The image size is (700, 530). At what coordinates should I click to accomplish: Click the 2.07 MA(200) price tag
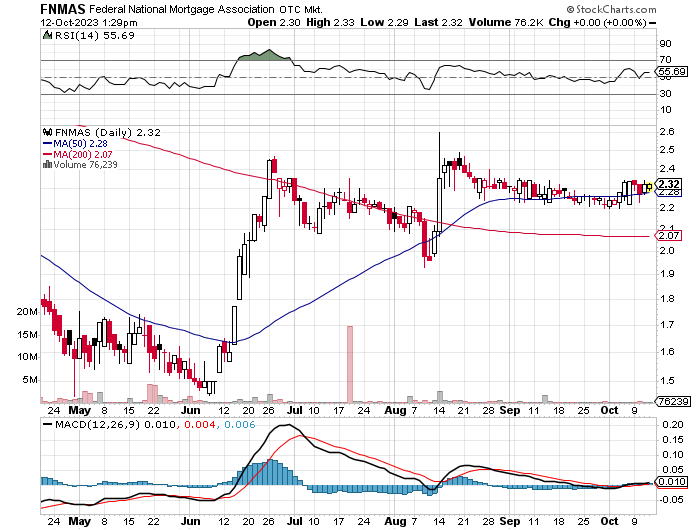(x=668, y=236)
